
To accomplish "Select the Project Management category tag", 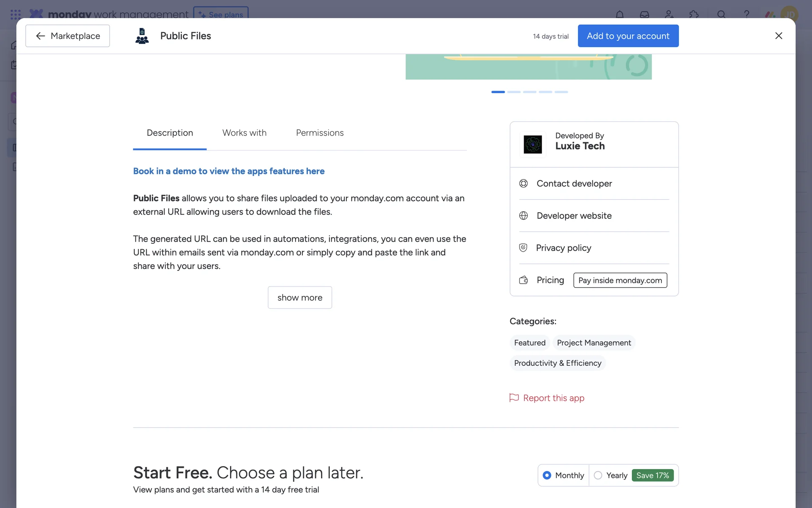I will [594, 343].
